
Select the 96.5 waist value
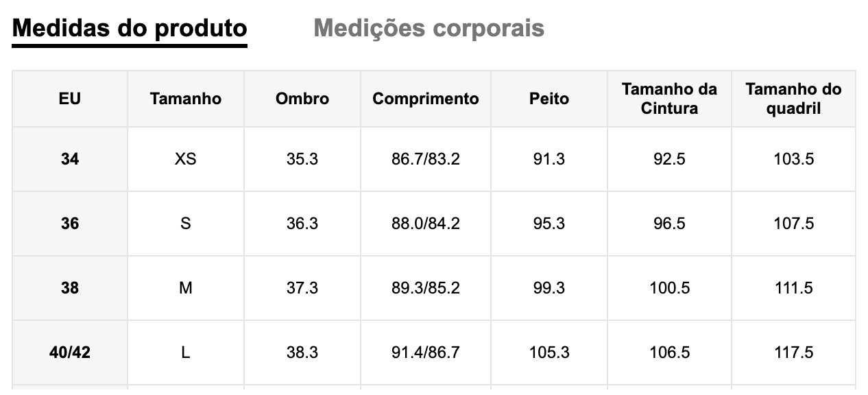670,224
